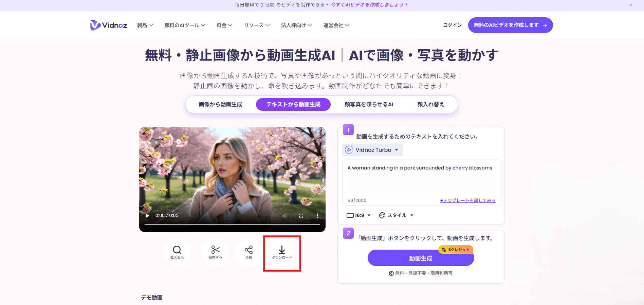
Task: Click the 0:00 / 0:05 time display
Action: [x=167, y=215]
